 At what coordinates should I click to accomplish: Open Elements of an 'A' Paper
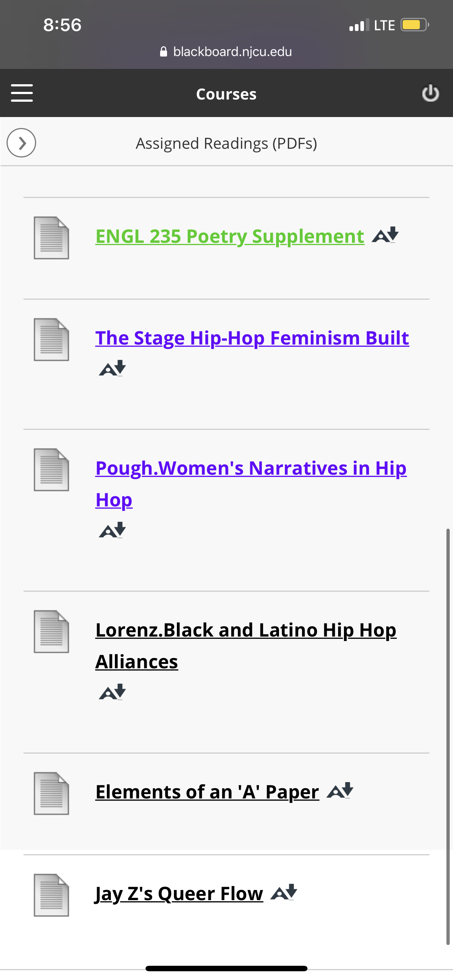point(207,792)
